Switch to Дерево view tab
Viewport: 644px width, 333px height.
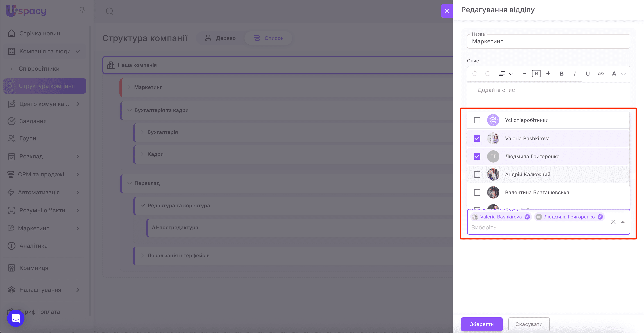point(220,38)
